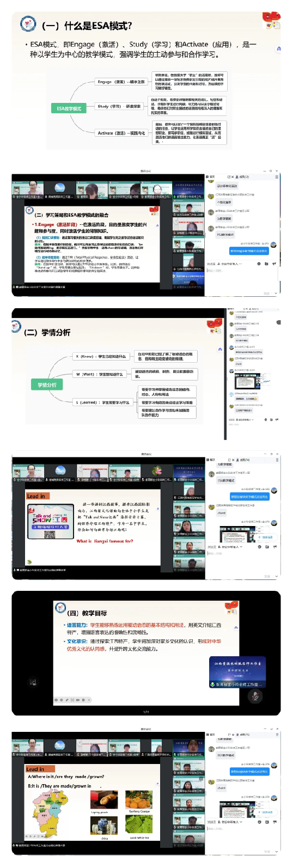
Task: Click the colored Jiangxi map image
Action: click(51, 814)
